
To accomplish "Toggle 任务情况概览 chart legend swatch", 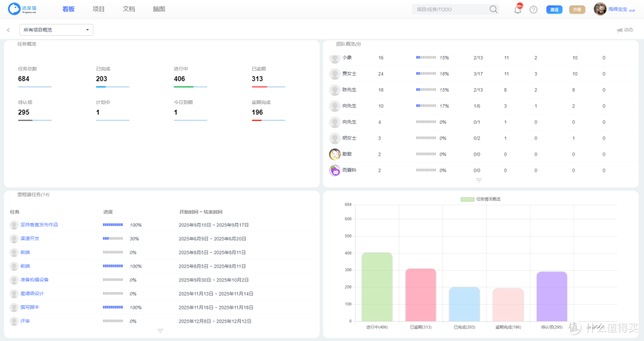I will pyautogui.click(x=467, y=199).
